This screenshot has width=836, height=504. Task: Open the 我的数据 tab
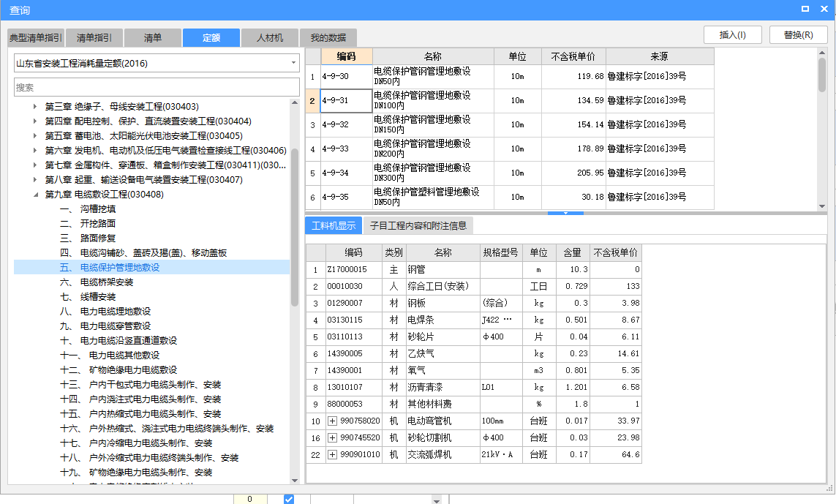tap(328, 37)
